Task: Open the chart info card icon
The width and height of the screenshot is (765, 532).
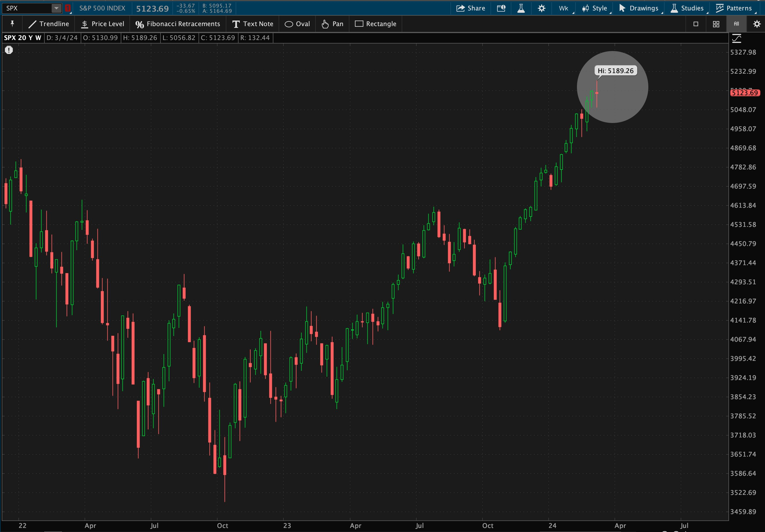Action: [501, 8]
